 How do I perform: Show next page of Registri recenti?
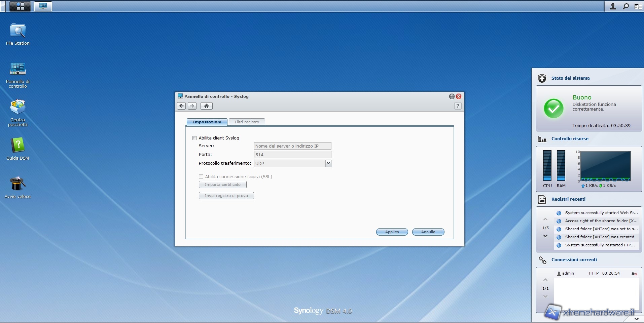coord(545,236)
